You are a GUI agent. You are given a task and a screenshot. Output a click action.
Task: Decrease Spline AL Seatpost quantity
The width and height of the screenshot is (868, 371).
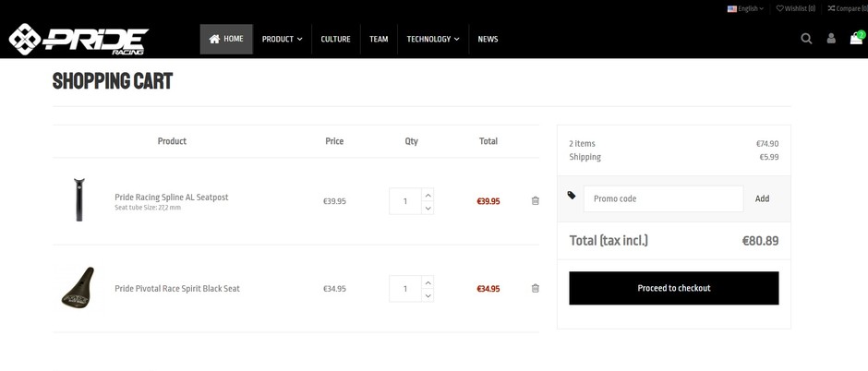pos(428,209)
